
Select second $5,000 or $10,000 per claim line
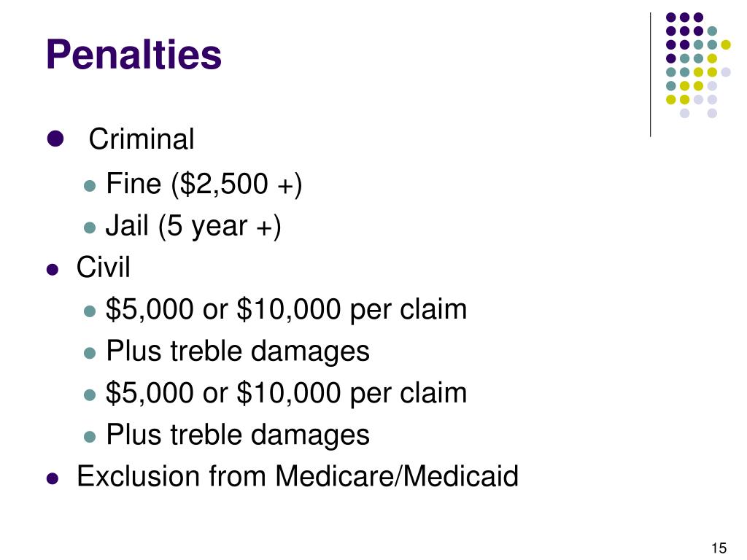286,393
